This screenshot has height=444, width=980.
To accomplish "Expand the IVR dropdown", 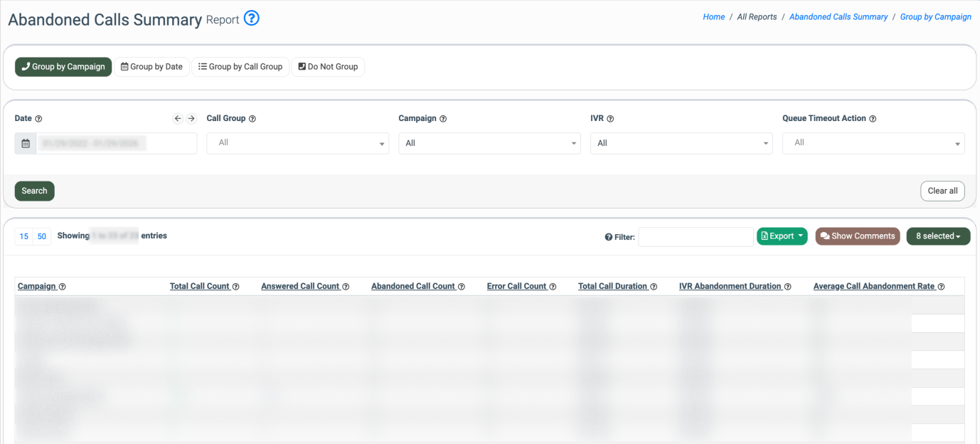I will point(681,144).
